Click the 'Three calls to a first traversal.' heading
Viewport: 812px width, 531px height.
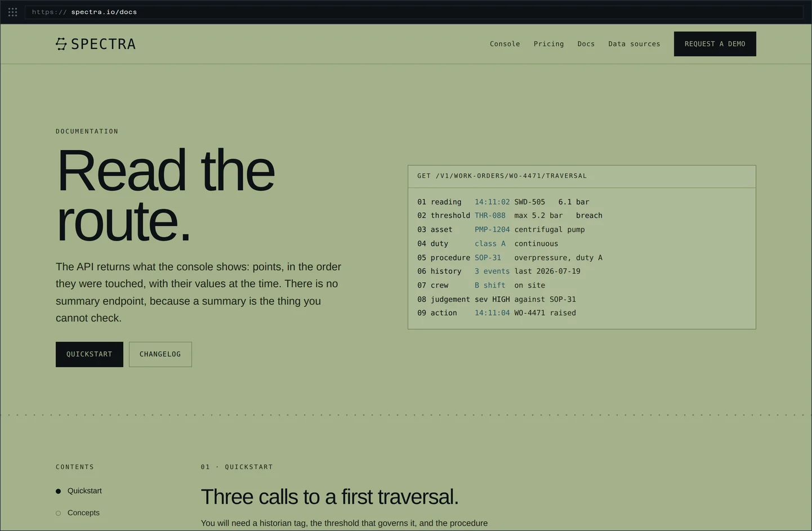(x=330, y=497)
